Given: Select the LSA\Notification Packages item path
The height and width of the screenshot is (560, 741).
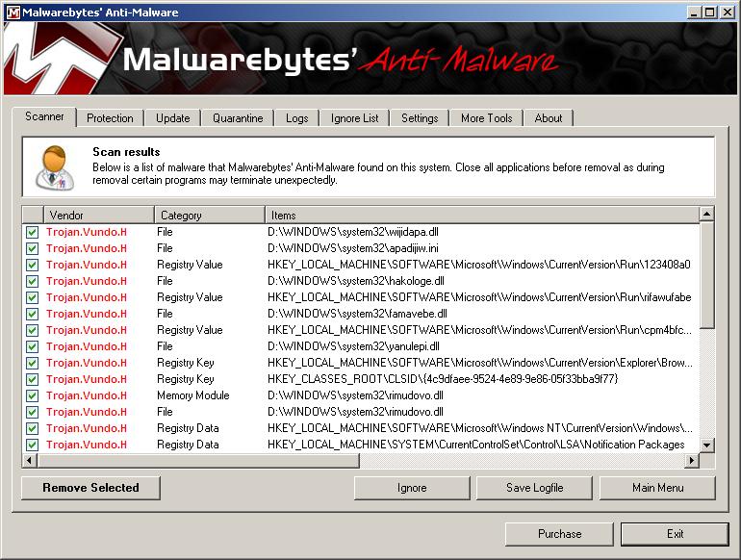Looking at the screenshot, I should 476,445.
